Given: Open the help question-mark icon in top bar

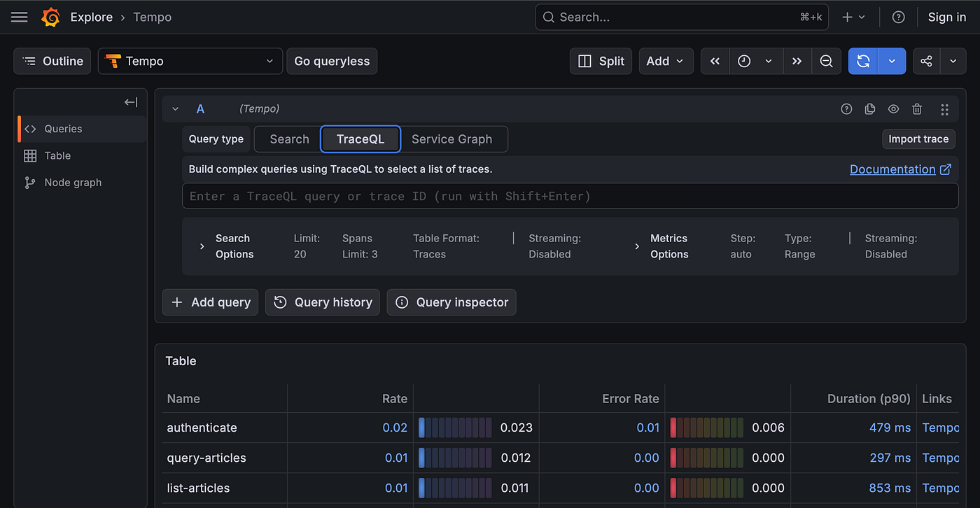Looking at the screenshot, I should pyautogui.click(x=899, y=17).
